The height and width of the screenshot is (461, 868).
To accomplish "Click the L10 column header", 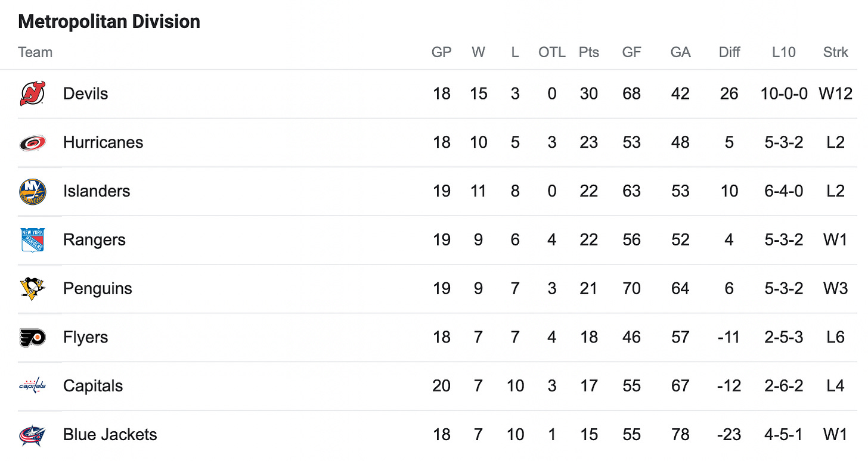I will coord(783,52).
